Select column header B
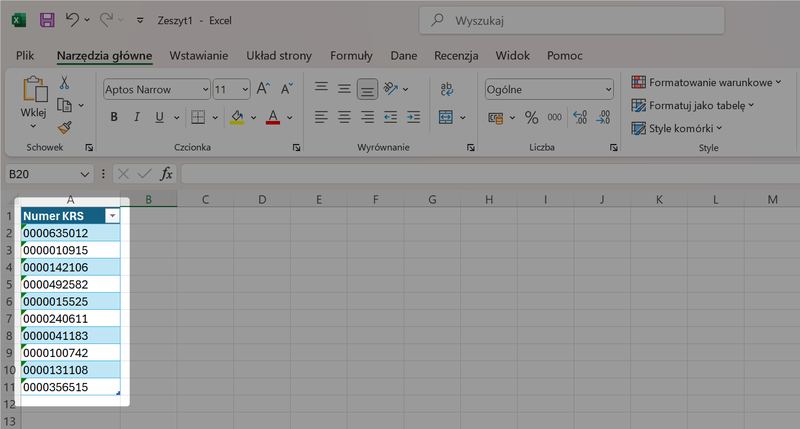The image size is (800, 429). click(x=148, y=199)
